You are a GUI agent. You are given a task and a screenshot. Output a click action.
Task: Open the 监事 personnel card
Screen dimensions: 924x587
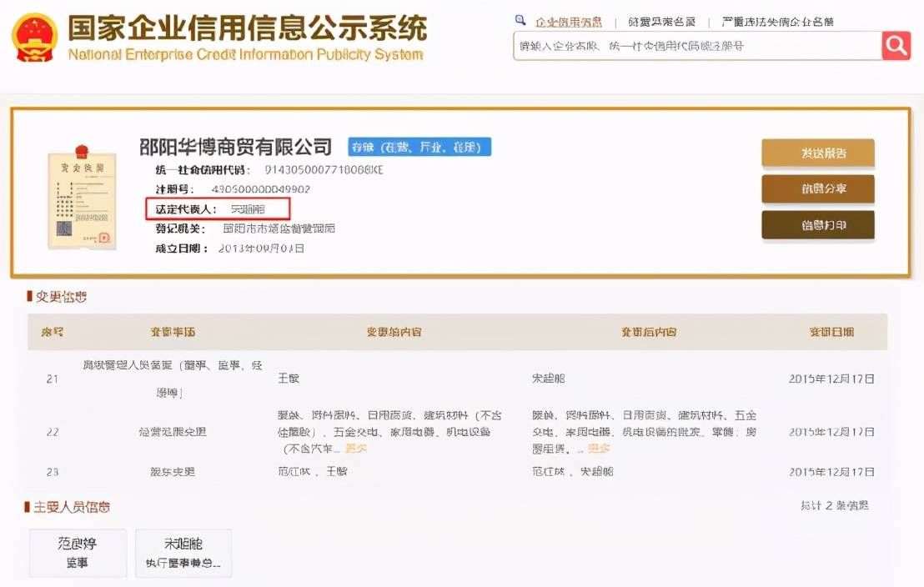click(x=78, y=553)
